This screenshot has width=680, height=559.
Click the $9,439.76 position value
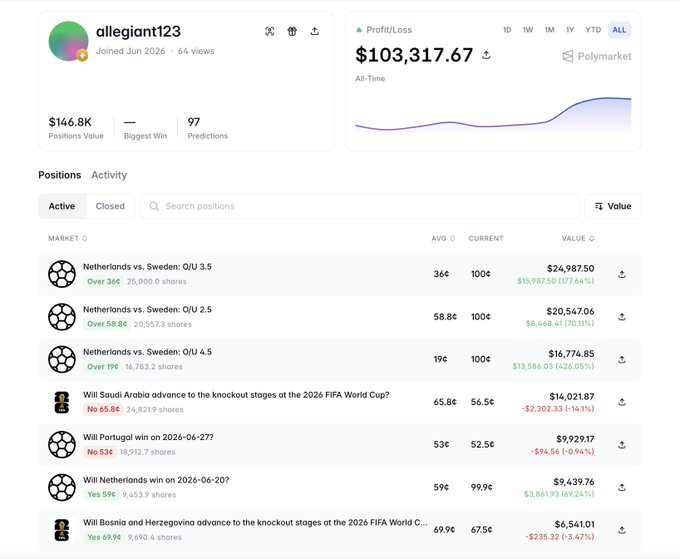pos(574,482)
